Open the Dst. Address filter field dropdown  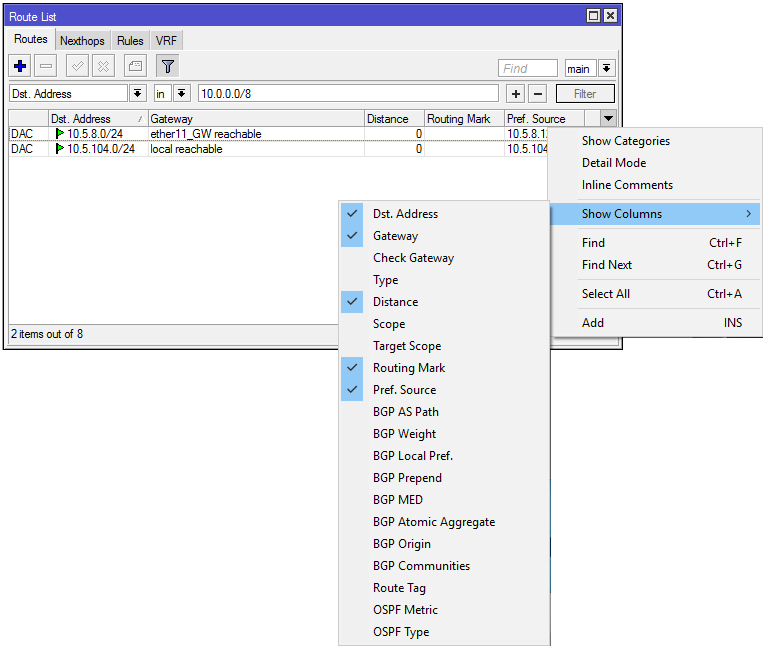coord(137,94)
